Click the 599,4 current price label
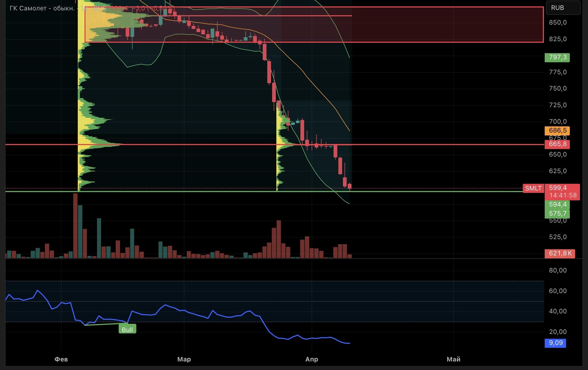 point(558,188)
